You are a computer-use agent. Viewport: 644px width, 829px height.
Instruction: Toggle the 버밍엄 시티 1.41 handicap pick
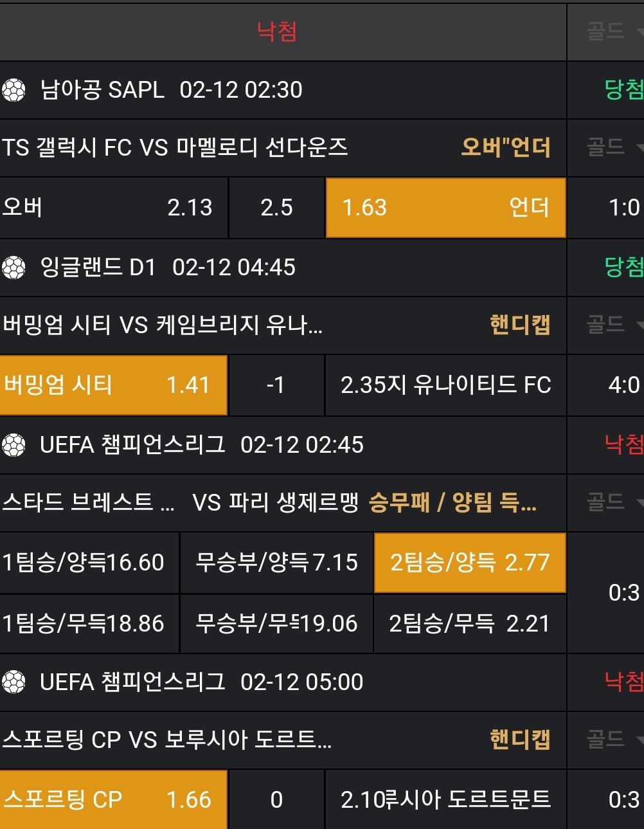(113, 385)
